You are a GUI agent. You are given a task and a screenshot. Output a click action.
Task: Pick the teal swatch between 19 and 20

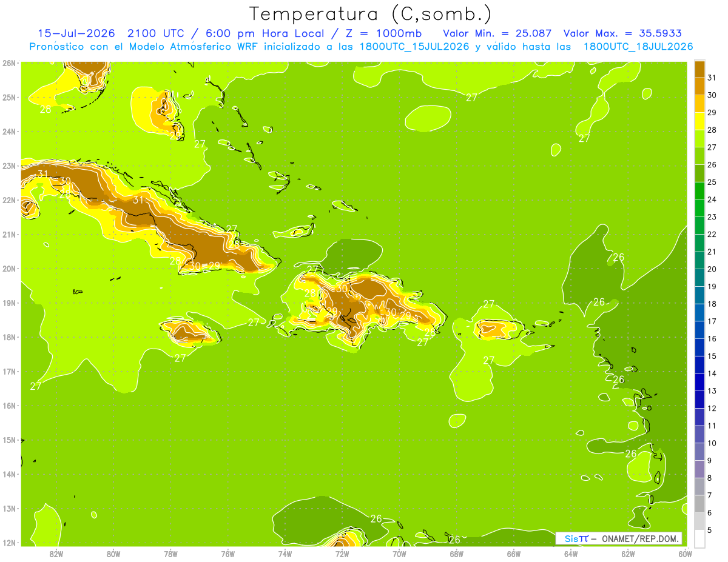click(x=699, y=278)
